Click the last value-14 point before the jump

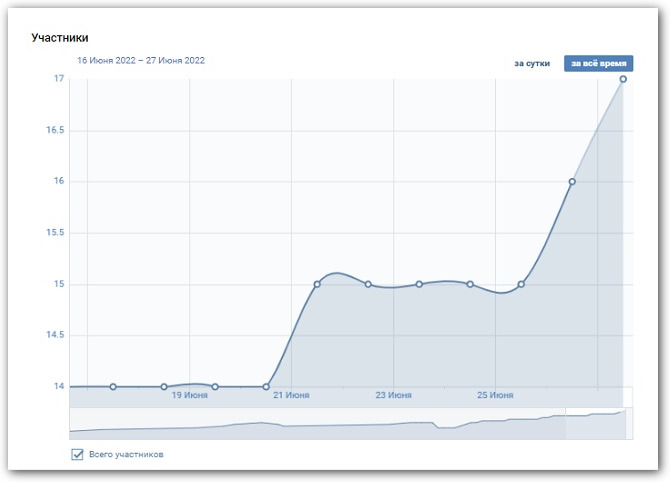click(266, 386)
